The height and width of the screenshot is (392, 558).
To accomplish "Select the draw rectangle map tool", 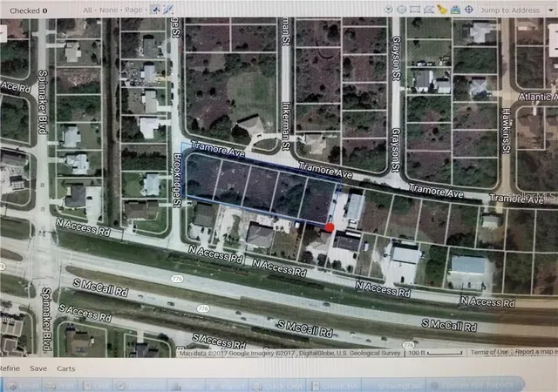I will (415, 10).
